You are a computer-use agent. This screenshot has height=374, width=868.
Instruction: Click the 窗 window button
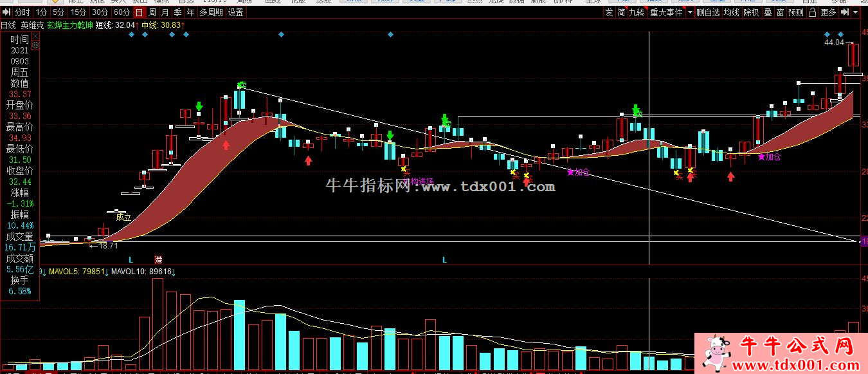pos(780,12)
